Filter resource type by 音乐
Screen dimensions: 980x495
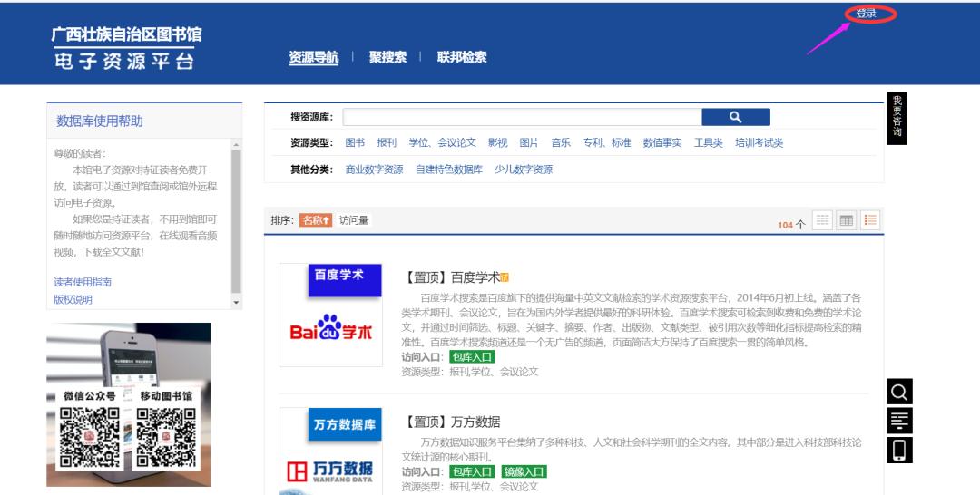562,143
